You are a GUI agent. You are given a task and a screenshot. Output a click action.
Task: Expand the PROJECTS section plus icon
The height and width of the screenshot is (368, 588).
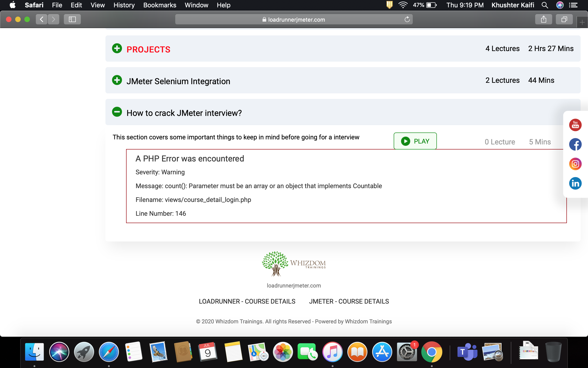click(117, 48)
